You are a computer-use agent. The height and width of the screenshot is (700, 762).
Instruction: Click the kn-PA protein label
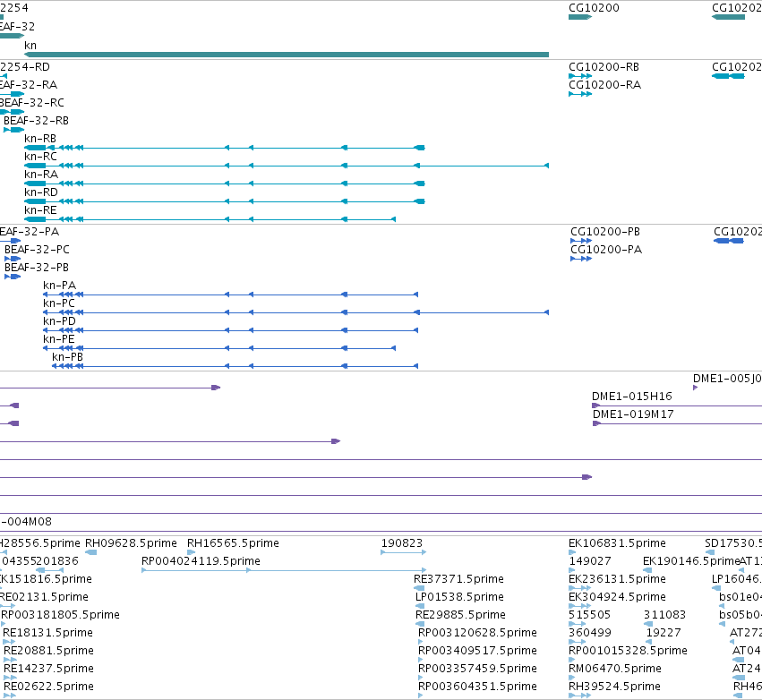tap(59, 286)
